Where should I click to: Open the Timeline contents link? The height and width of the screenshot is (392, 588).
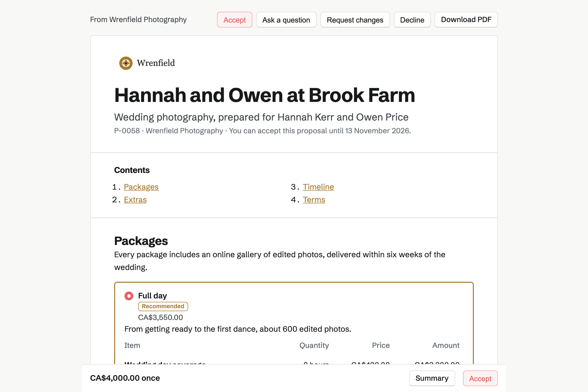coord(318,187)
